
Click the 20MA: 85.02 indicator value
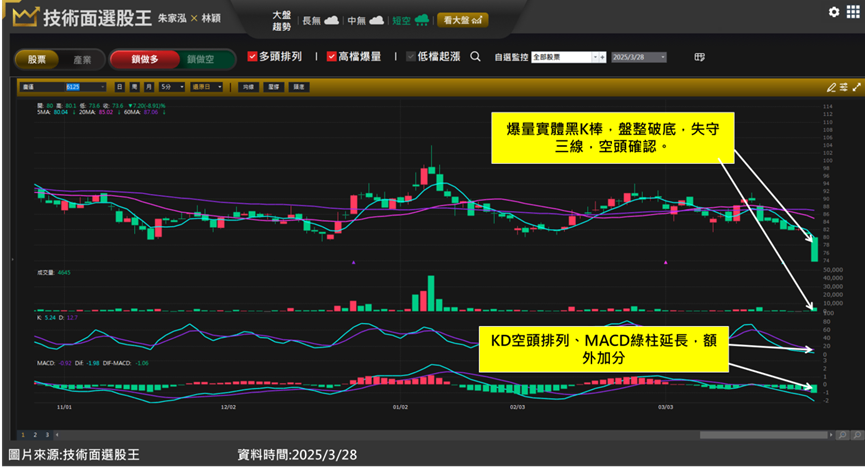96,112
